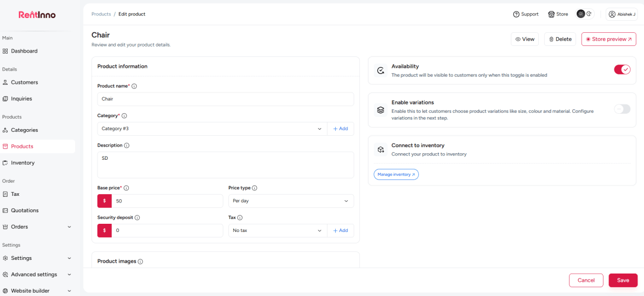Click the Orders basket icon
Viewport: 644px width, 296px height.
coord(5,227)
